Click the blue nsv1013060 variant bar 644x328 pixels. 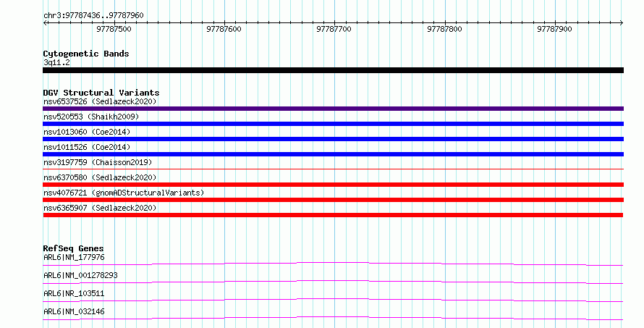pyautogui.click(x=333, y=139)
